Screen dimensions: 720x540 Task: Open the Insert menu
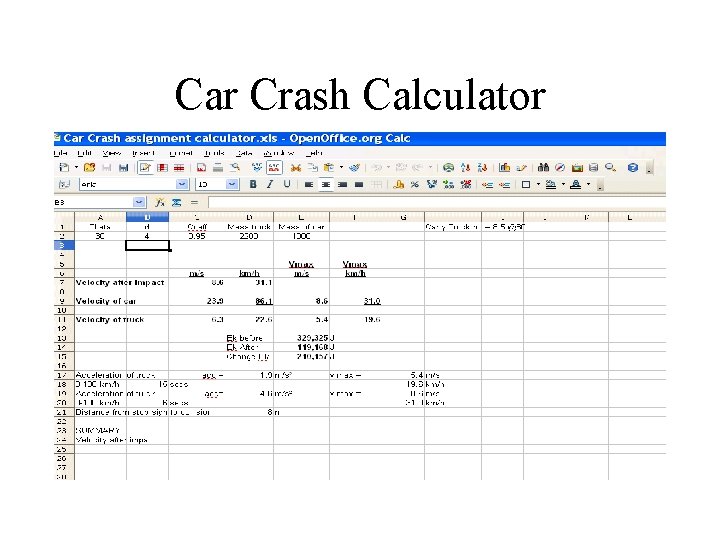coord(143,153)
